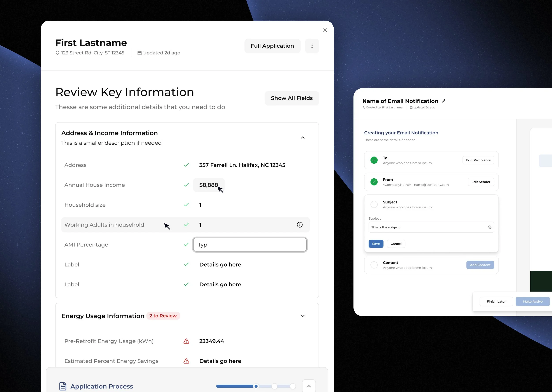Toggle the Subject step radio circle
Screen dimensions: 552x392
374,204
